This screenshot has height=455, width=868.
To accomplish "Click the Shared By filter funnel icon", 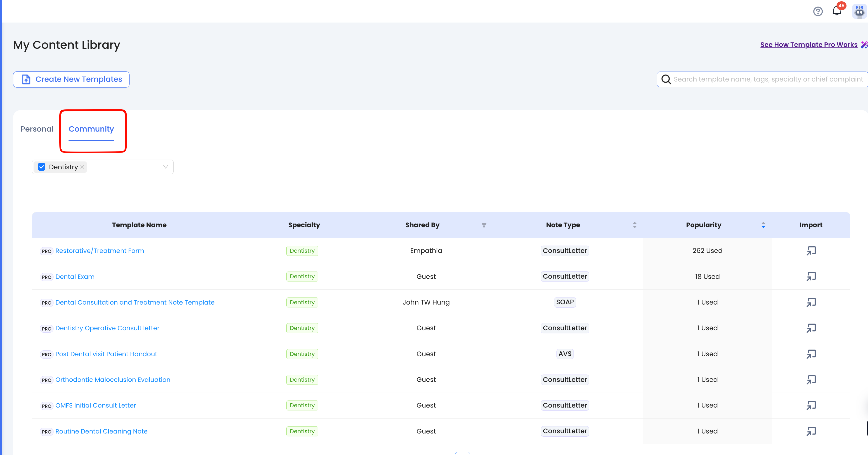I will [x=484, y=225].
